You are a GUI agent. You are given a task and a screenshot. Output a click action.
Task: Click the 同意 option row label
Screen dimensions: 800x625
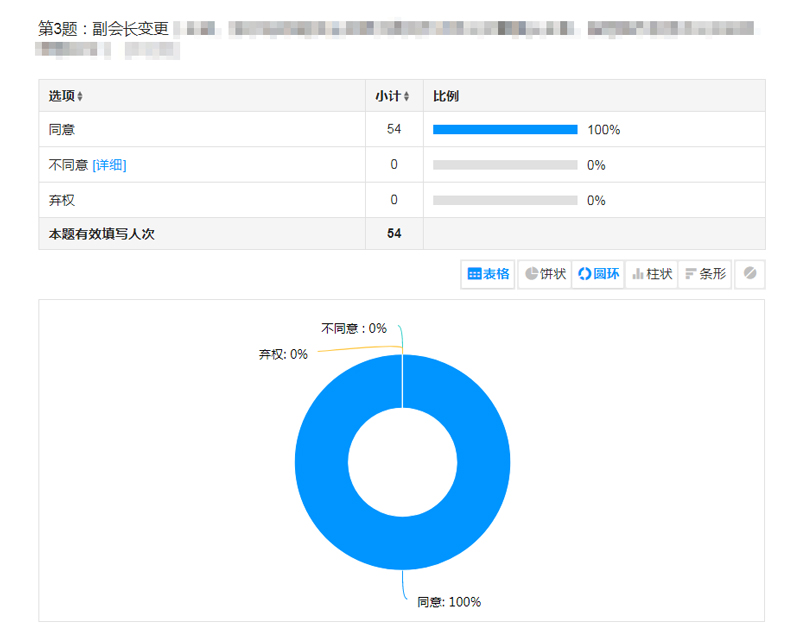[62, 130]
